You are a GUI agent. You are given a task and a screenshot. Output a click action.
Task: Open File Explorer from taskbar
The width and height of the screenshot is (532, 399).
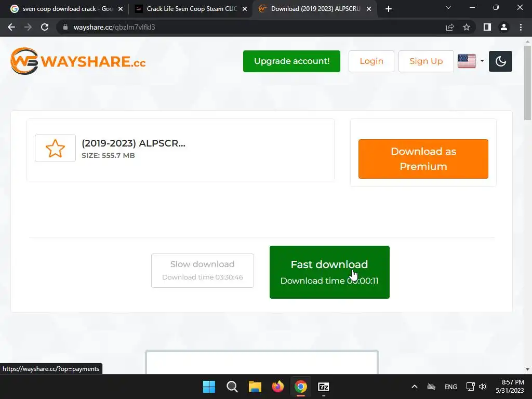(x=255, y=387)
